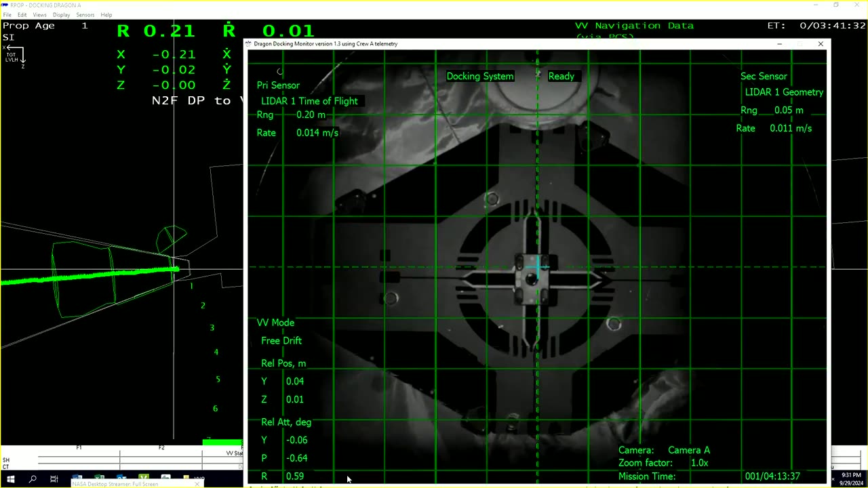
Task: Click the secondary rate value 0.011 m/s
Action: [x=791, y=128]
